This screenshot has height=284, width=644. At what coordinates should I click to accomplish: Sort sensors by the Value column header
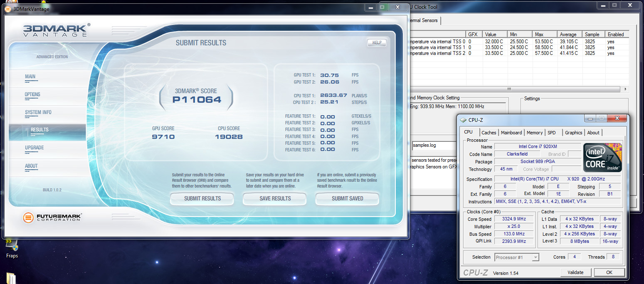[495, 34]
